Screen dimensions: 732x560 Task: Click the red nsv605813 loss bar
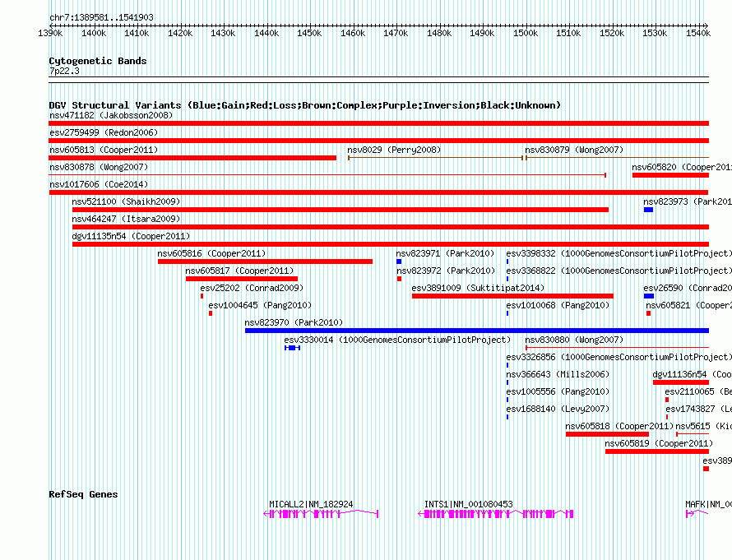coord(192,158)
